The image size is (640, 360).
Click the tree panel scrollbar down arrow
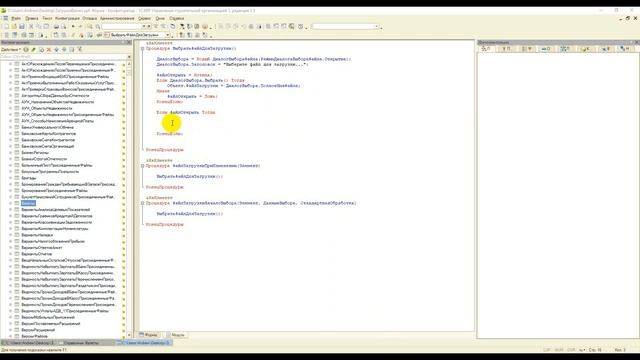[129, 335]
